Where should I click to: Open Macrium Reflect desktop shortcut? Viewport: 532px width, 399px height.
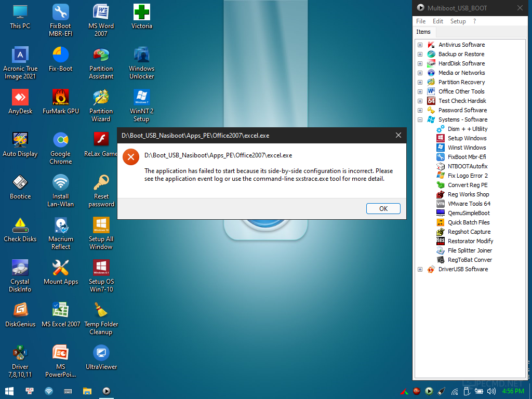[x=60, y=233]
